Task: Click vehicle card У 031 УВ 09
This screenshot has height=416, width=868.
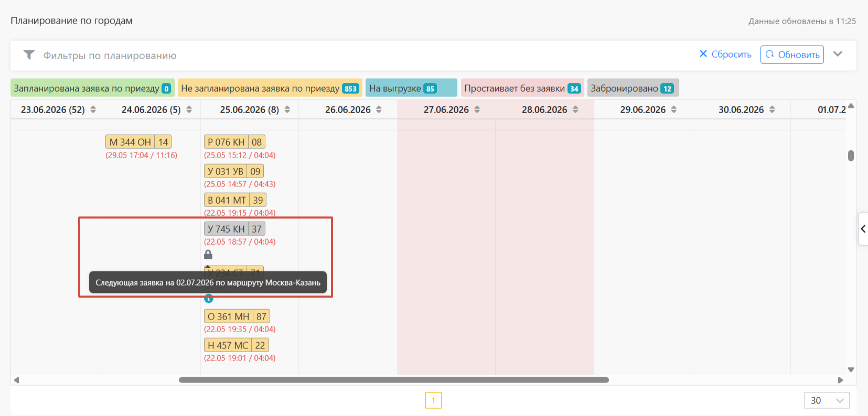Action: tap(234, 171)
